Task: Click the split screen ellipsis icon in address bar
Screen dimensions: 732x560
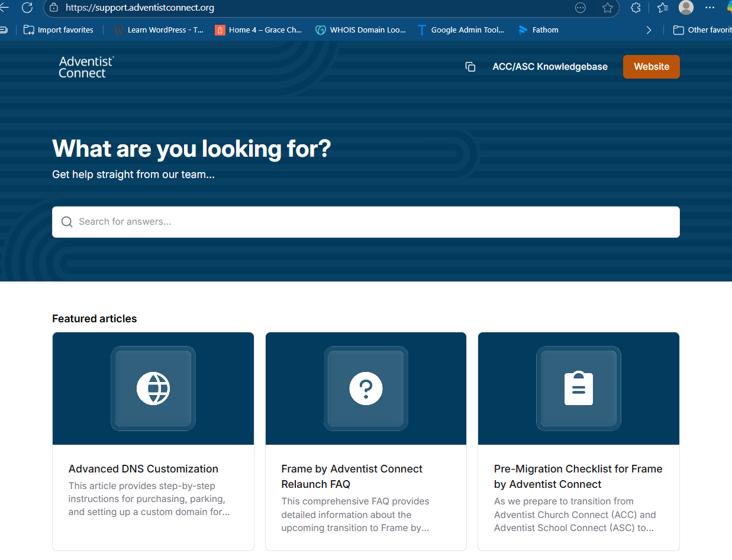Action: click(x=580, y=8)
